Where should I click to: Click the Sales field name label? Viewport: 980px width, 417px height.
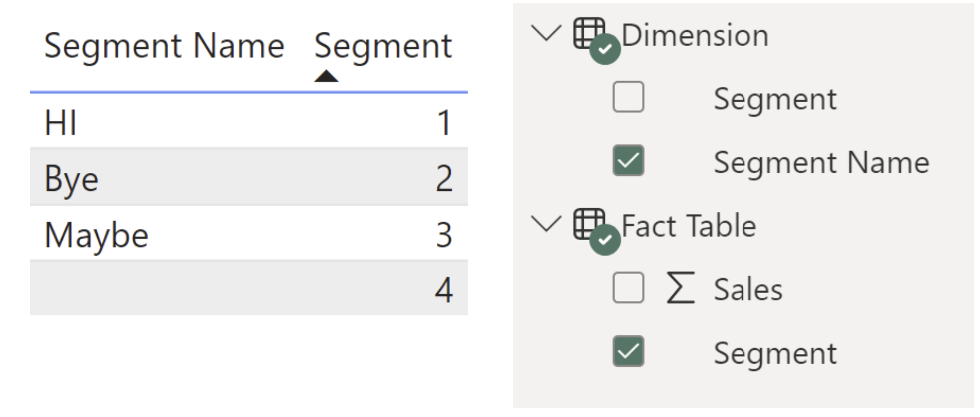(748, 290)
